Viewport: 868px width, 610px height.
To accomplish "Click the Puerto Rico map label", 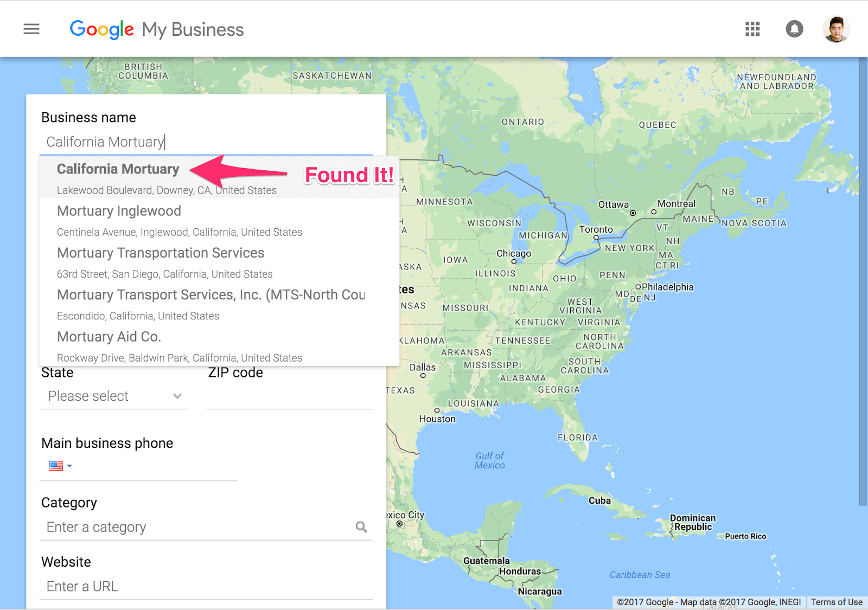I will tap(745, 536).
